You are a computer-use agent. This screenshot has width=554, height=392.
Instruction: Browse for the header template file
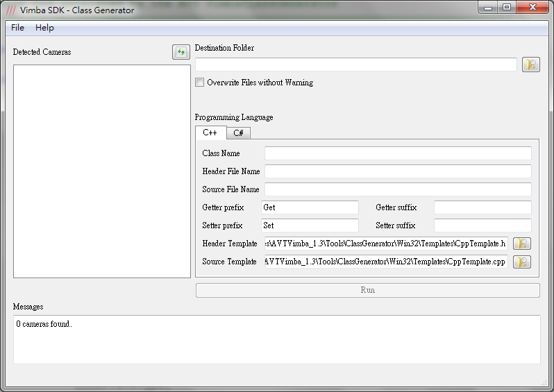coord(522,244)
